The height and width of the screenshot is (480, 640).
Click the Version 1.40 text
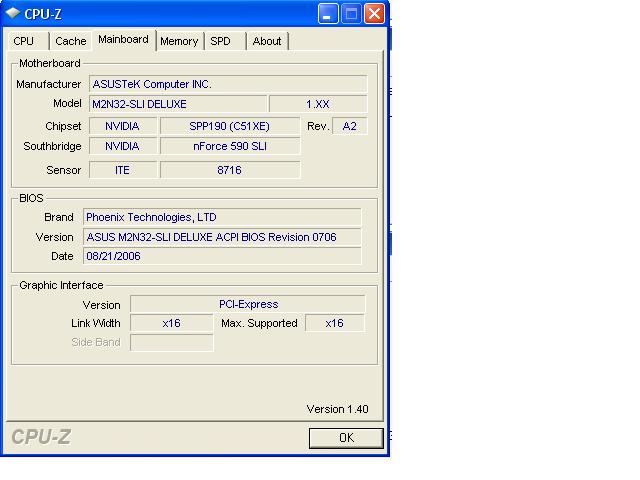tap(338, 409)
